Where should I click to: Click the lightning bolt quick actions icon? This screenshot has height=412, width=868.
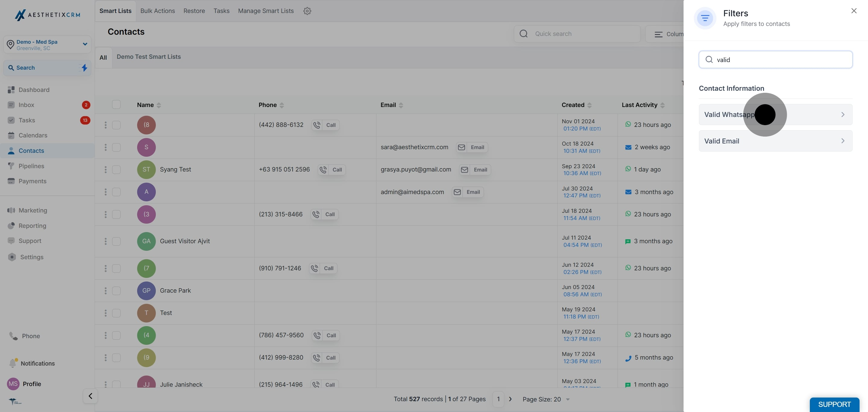(x=84, y=68)
